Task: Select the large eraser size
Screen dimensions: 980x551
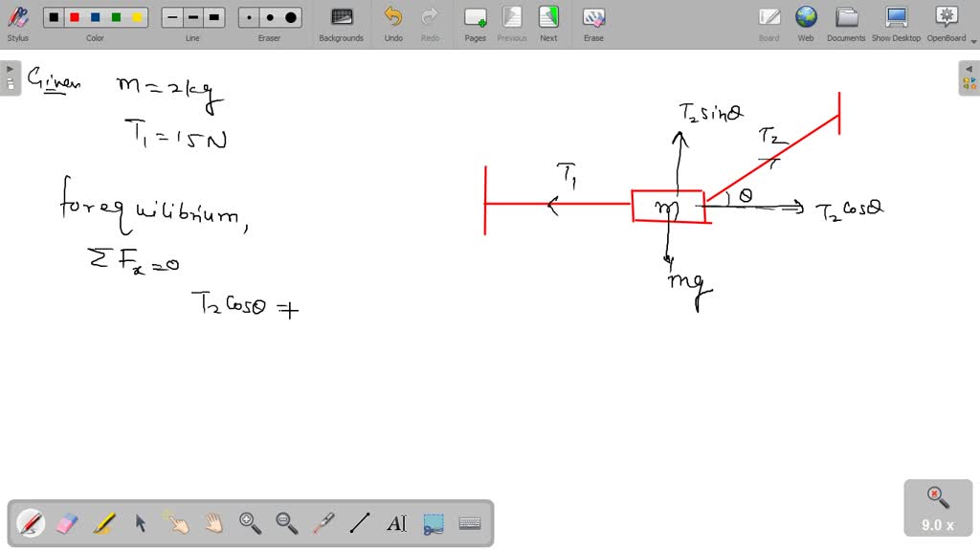Action: [290, 17]
